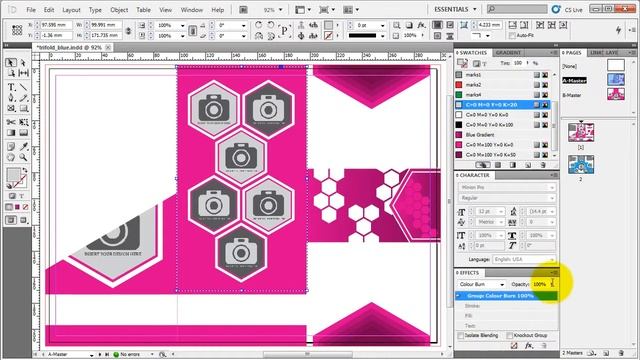
Task: Select the Rectangle Frame tool
Action: click(x=11, y=108)
